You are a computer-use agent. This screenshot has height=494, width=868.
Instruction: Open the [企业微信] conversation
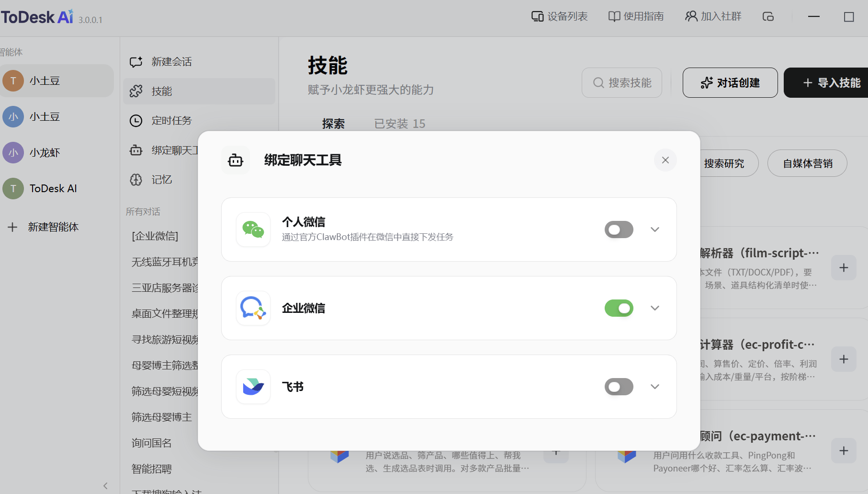pyautogui.click(x=155, y=236)
